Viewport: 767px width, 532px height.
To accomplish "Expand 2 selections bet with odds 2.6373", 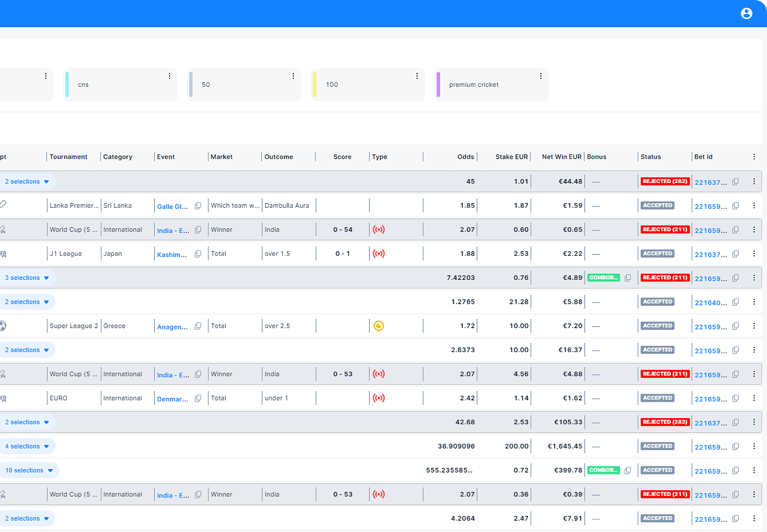I will point(27,350).
